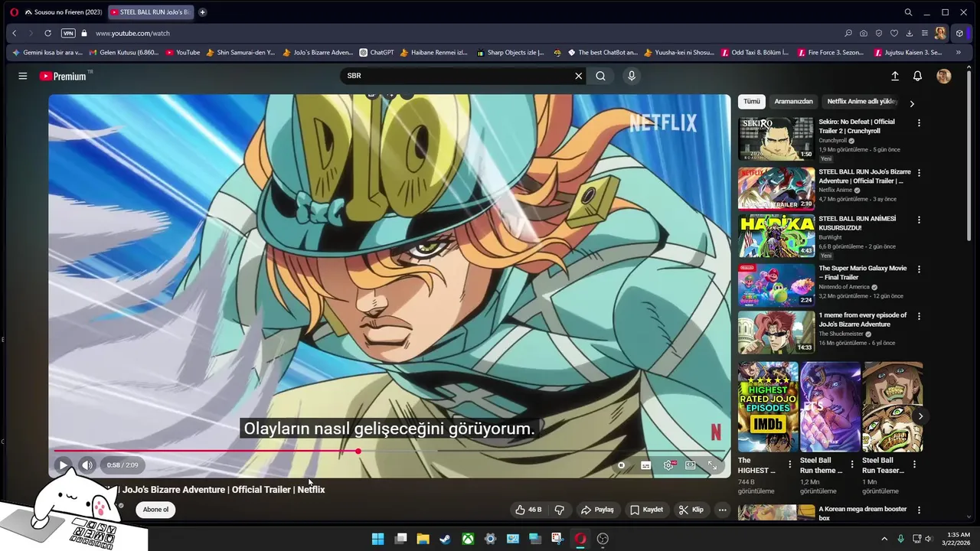This screenshot has height=551, width=980.
Task: Open options for the 1 meme from every episode video
Action: tap(919, 316)
